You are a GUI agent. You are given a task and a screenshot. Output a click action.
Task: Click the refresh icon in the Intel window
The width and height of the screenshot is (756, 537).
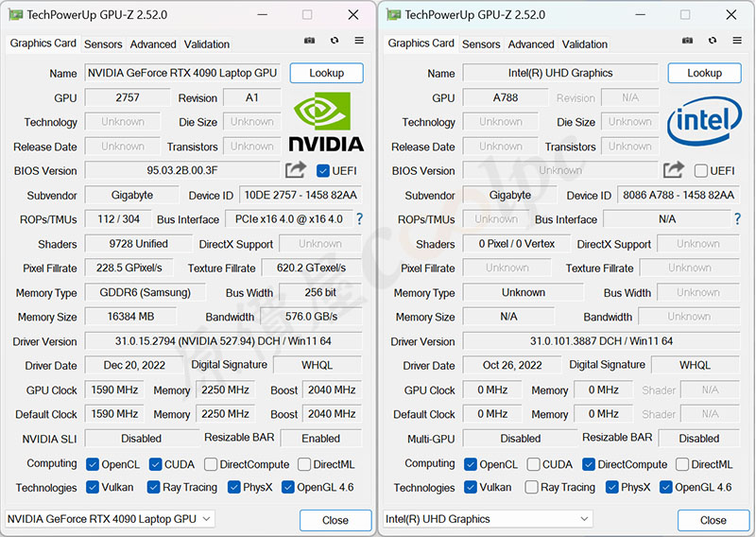(713, 41)
